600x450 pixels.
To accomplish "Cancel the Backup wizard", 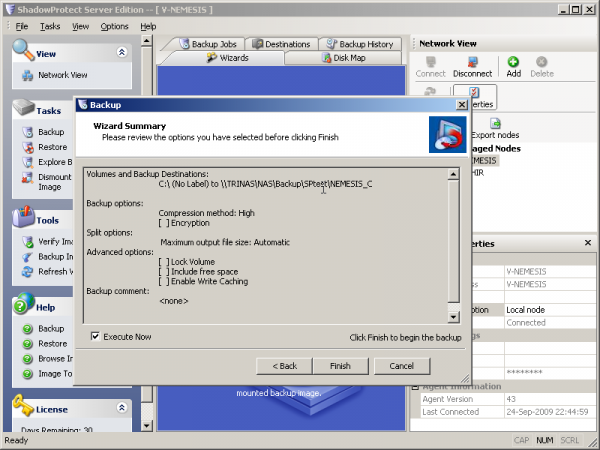I will click(x=402, y=366).
